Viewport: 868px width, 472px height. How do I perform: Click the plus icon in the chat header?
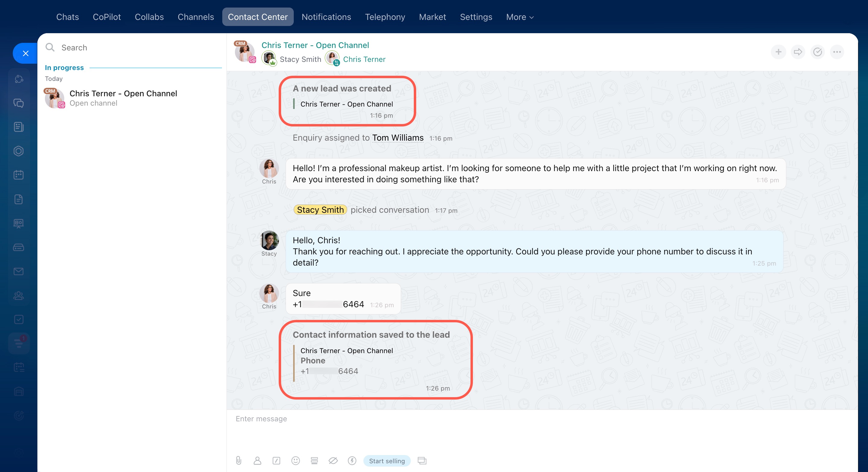tap(778, 52)
